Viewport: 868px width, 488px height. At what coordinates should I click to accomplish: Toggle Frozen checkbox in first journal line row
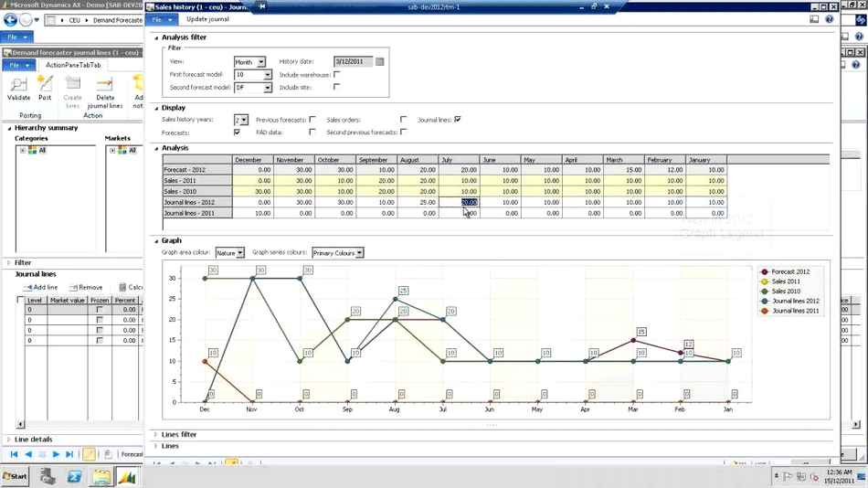tap(100, 310)
